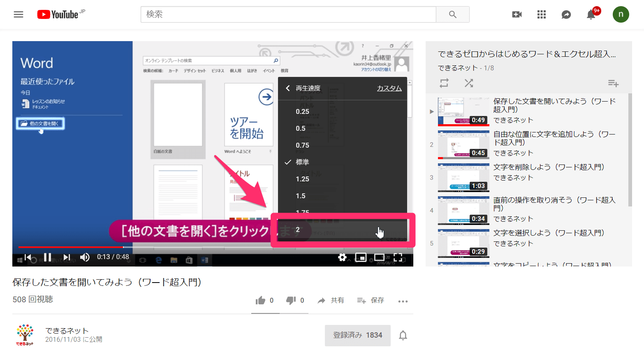
Task: Play thumbnail with 0:45 duration
Action: (463, 144)
